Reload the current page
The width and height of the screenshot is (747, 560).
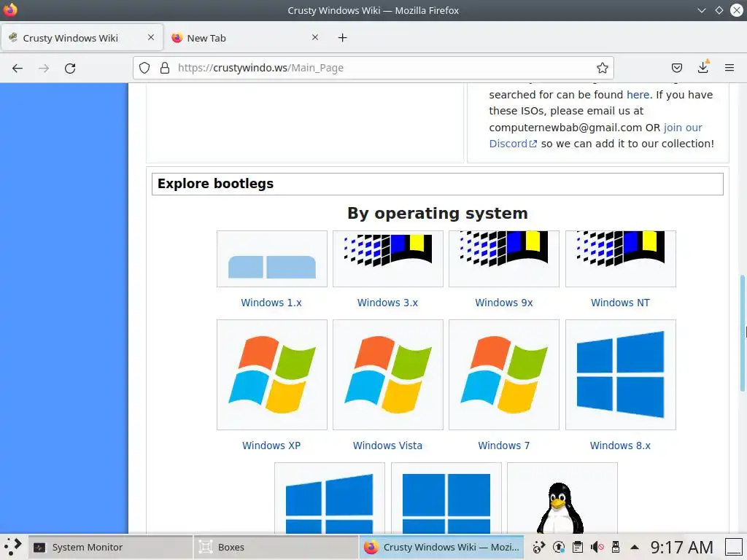point(70,68)
